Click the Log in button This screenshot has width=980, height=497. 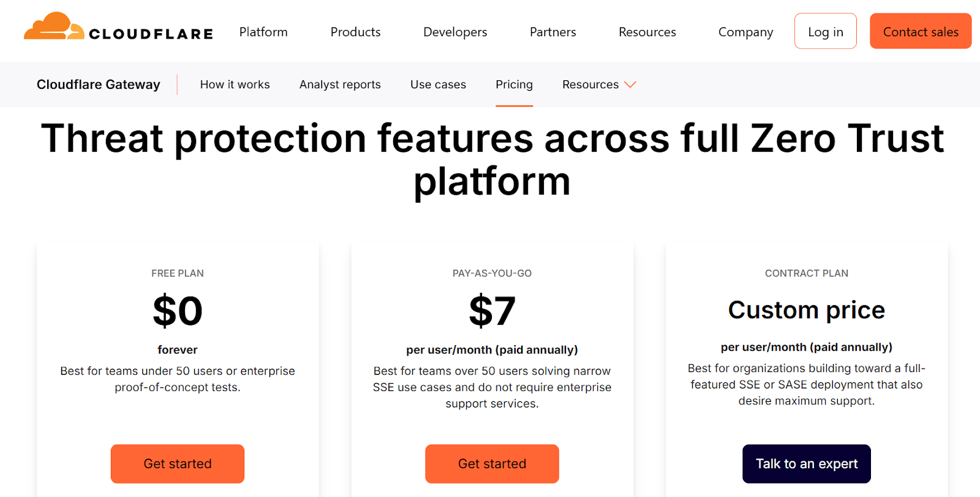pos(825,31)
